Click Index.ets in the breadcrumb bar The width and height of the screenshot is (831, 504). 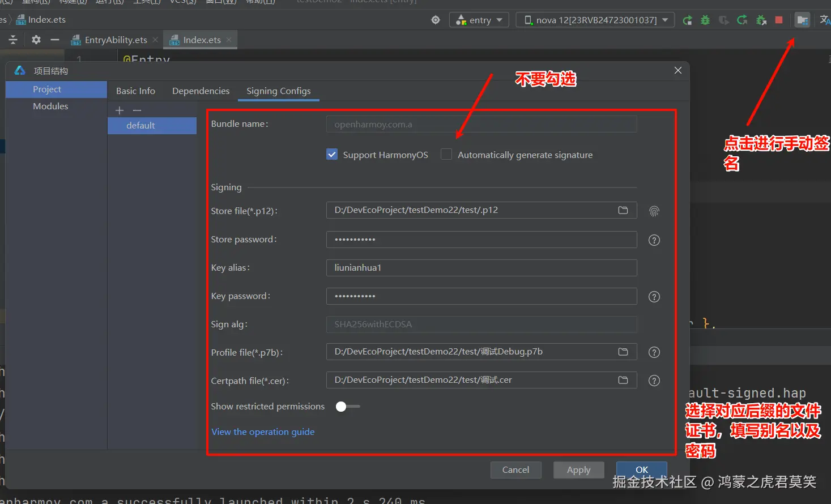[x=41, y=20]
